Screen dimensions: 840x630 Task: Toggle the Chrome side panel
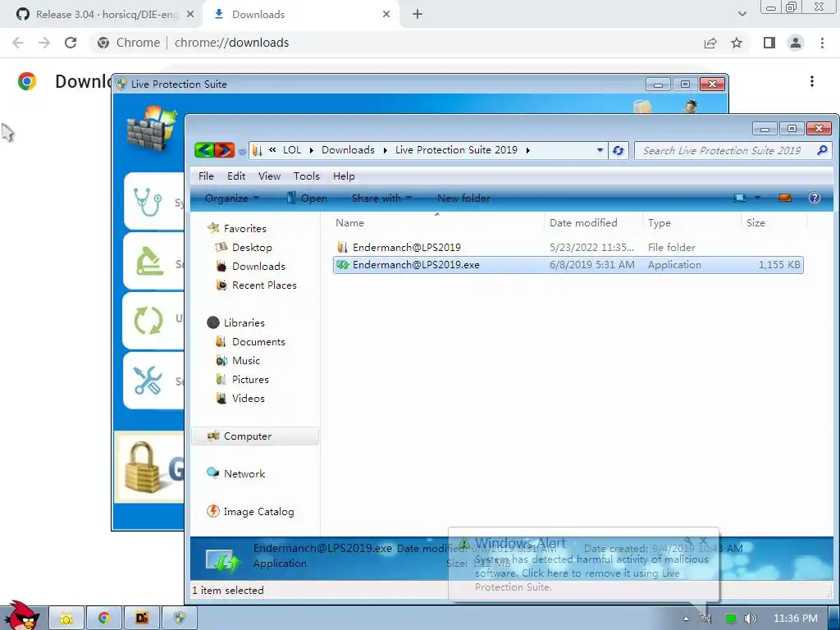[x=769, y=43]
